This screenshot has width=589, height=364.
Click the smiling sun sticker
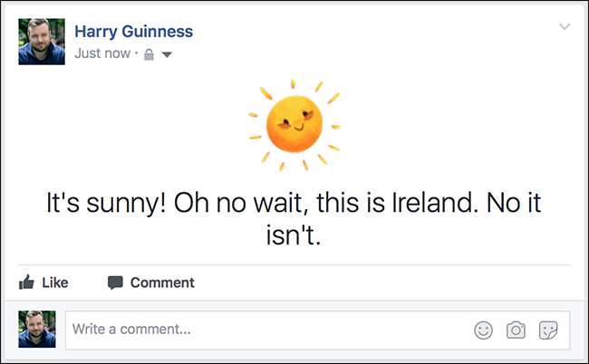click(295, 125)
